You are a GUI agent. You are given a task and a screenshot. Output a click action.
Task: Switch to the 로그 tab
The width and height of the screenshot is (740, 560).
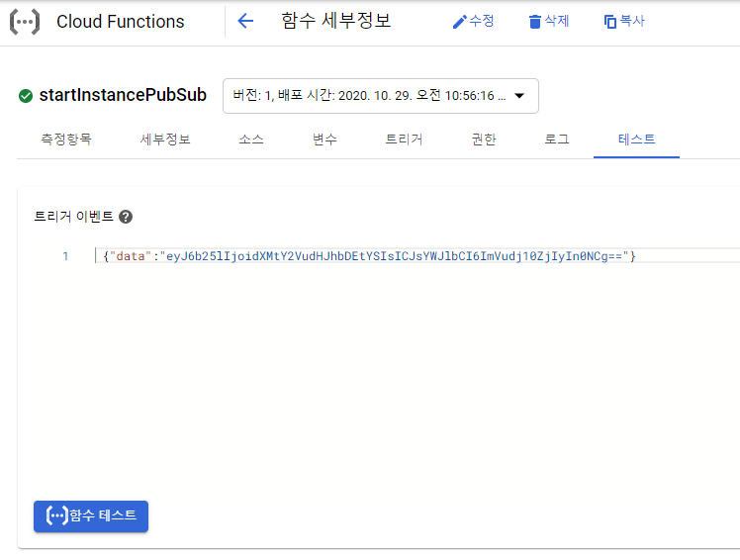coord(557,140)
